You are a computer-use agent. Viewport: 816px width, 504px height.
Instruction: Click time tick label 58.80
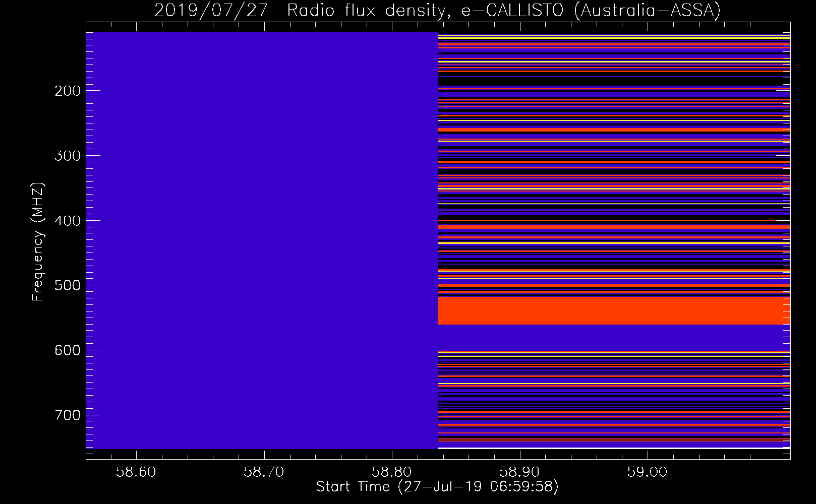[x=392, y=472]
